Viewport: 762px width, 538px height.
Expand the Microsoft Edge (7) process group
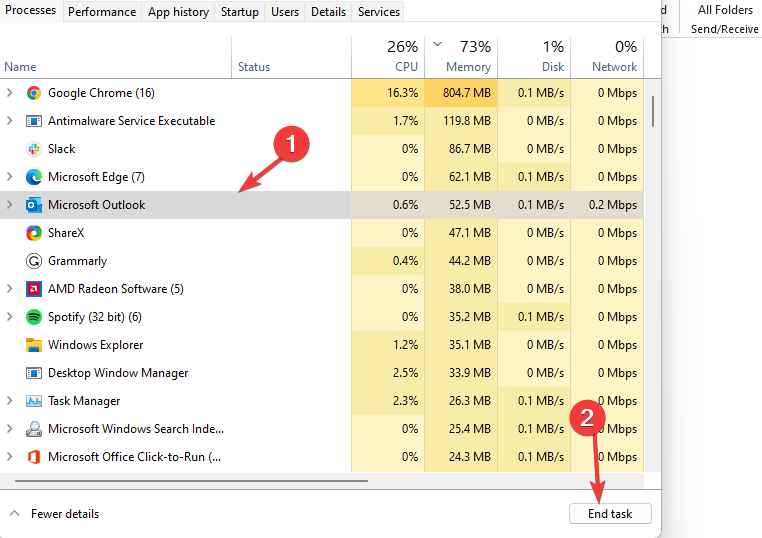coord(9,177)
